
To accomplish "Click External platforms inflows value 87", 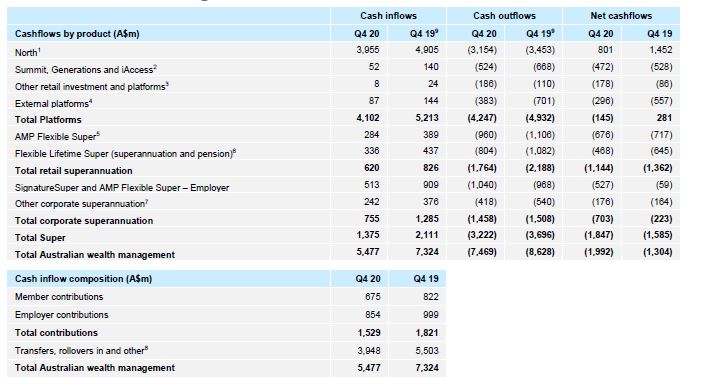I will 374,100.
